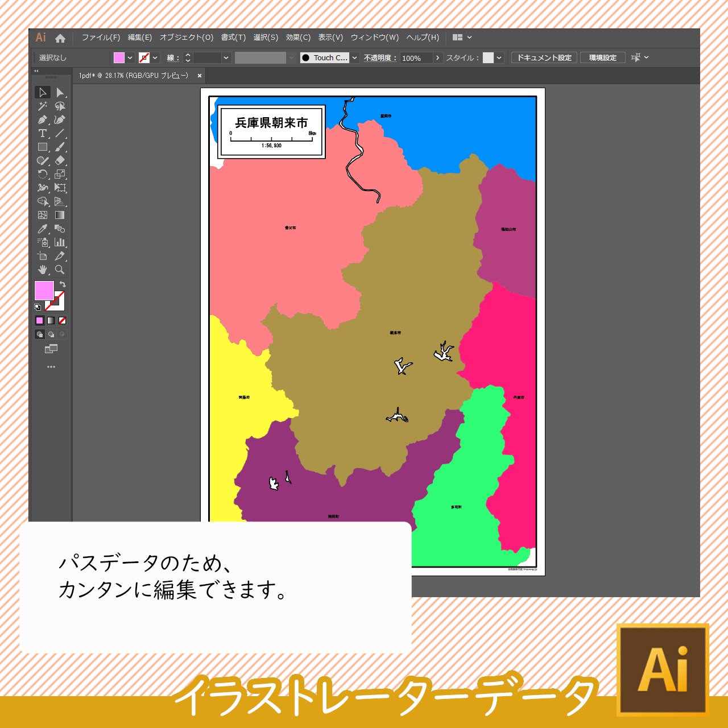Click the 不透明度 label link

coord(380,58)
